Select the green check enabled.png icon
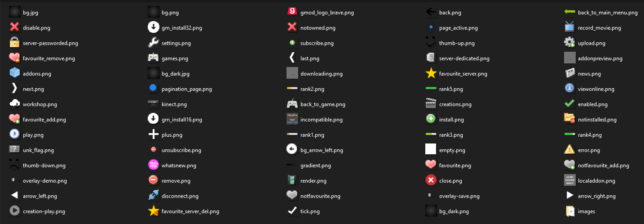 pos(570,104)
